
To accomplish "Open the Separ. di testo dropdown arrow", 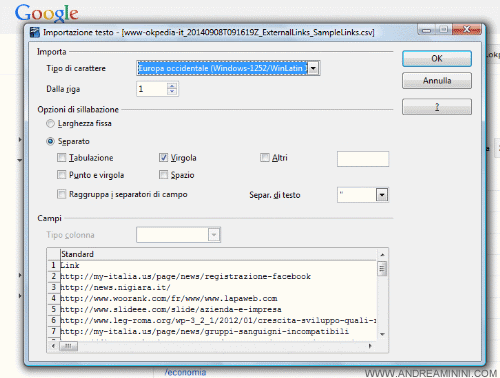I will point(382,195).
